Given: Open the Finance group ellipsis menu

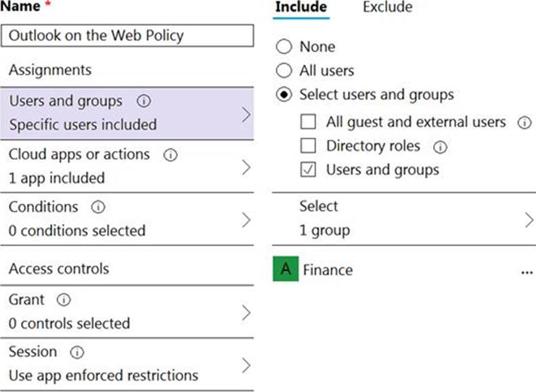Looking at the screenshot, I should (527, 271).
